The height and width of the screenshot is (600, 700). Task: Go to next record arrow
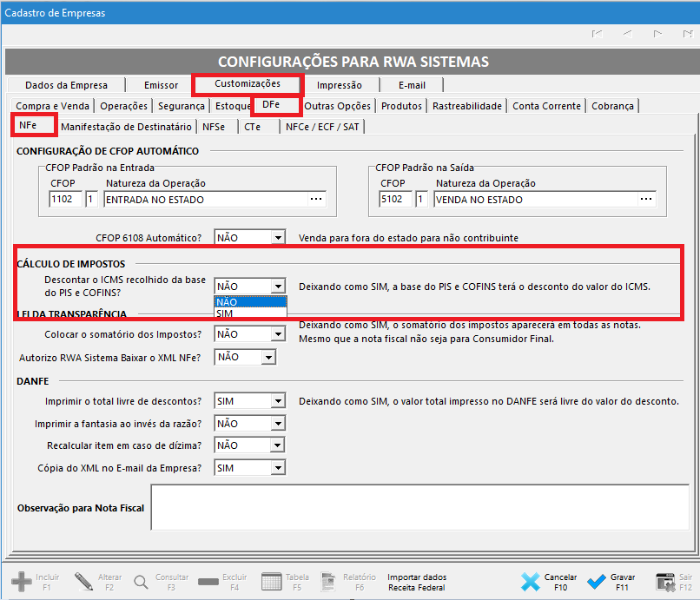pyautogui.click(x=657, y=34)
